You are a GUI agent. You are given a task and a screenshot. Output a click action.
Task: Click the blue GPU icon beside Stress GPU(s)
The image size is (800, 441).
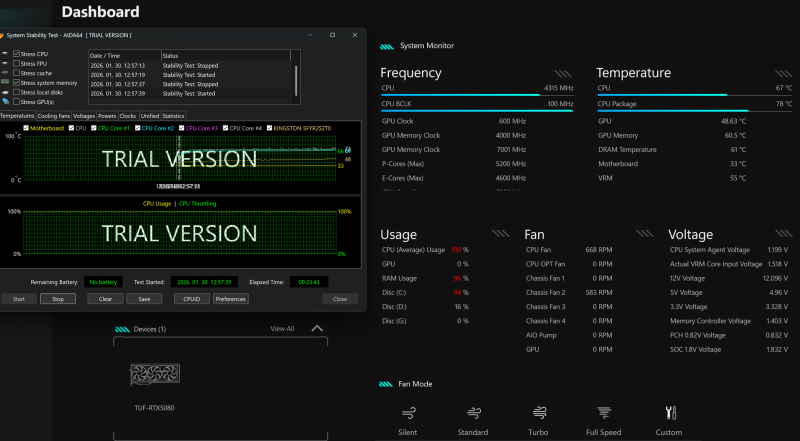pos(5,102)
